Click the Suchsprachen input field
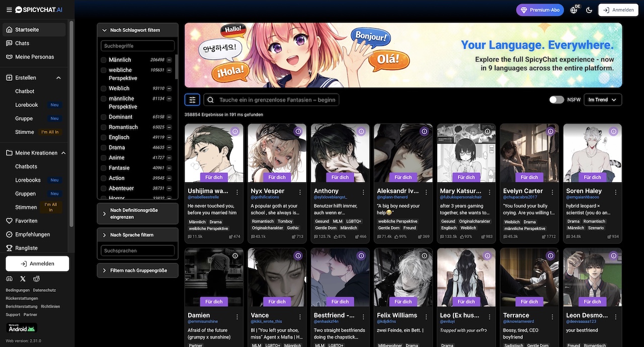Screen dimensions: 644x347 tap(138, 250)
